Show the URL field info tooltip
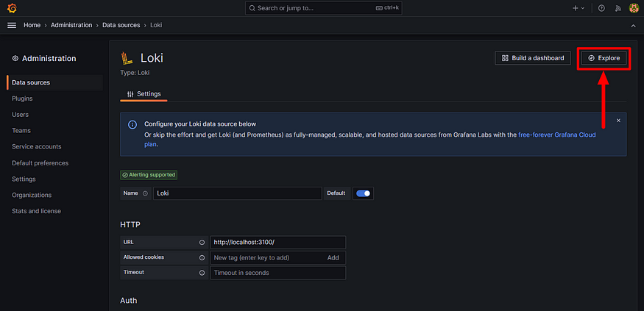This screenshot has width=644, height=311. [x=202, y=243]
